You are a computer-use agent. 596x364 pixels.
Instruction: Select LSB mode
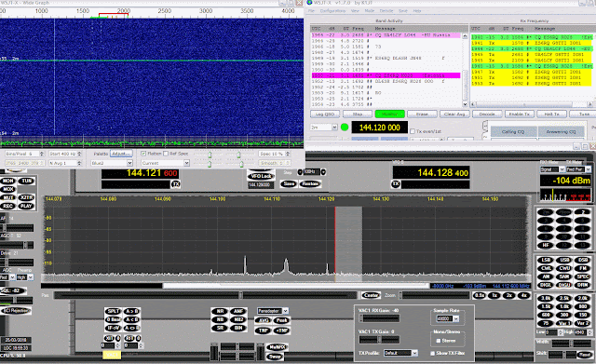coord(547,260)
